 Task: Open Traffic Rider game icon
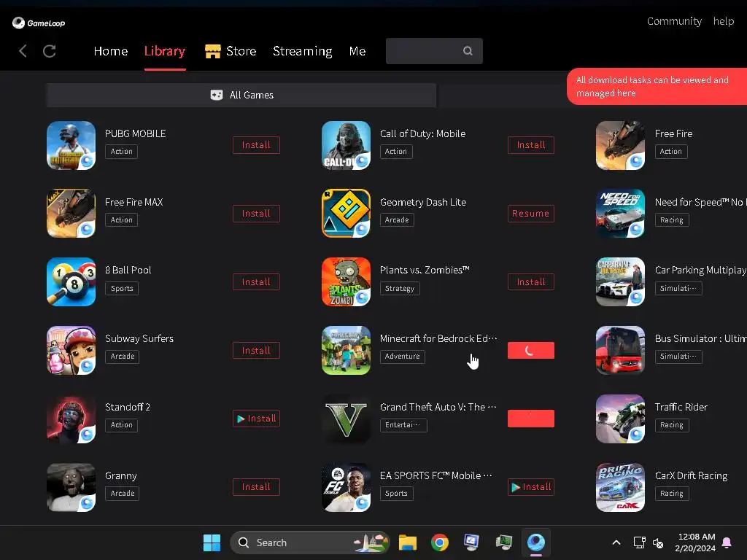click(620, 419)
